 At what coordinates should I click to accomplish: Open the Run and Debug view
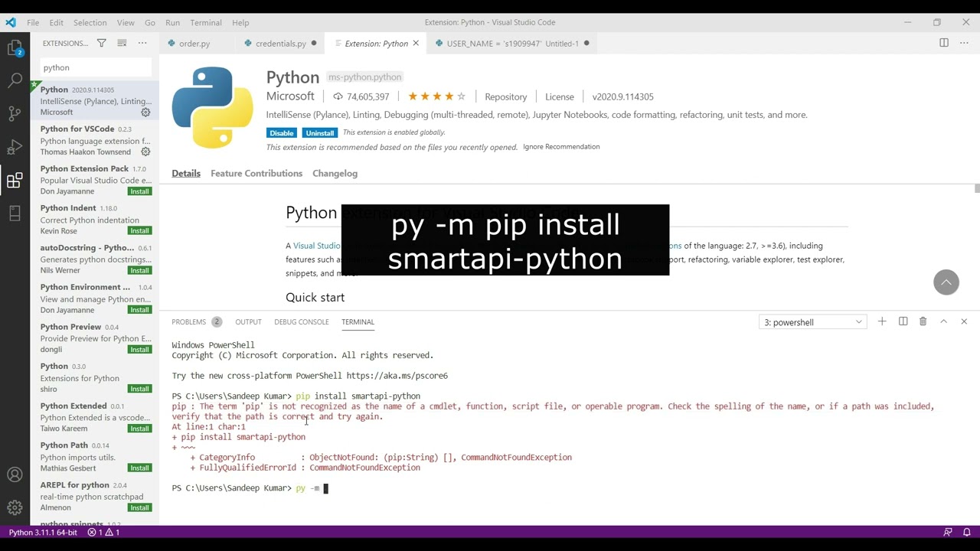[x=15, y=147]
